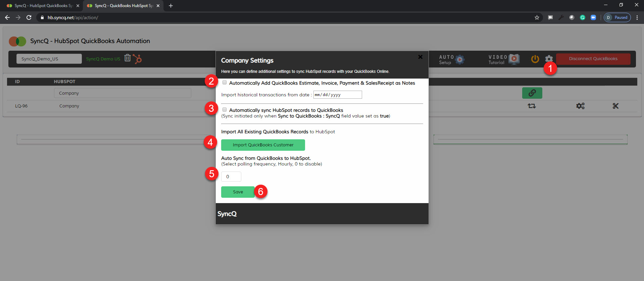The height and width of the screenshot is (281, 644).
Task: Click the historical transactions date field
Action: tap(338, 95)
